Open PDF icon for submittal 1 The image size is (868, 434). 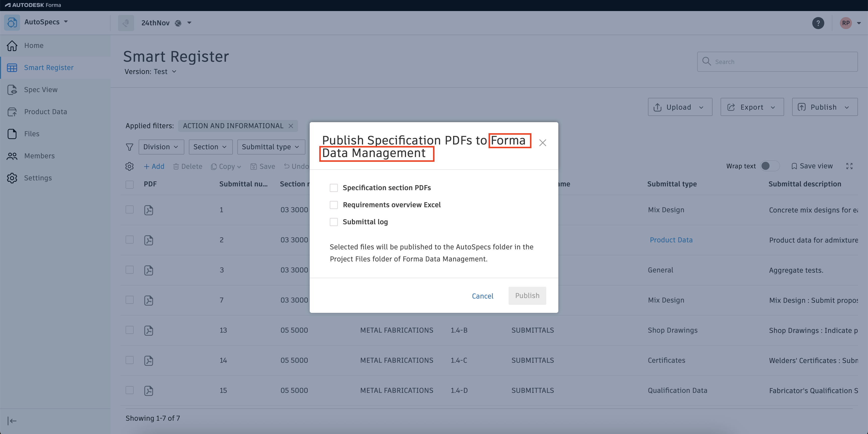coord(149,210)
